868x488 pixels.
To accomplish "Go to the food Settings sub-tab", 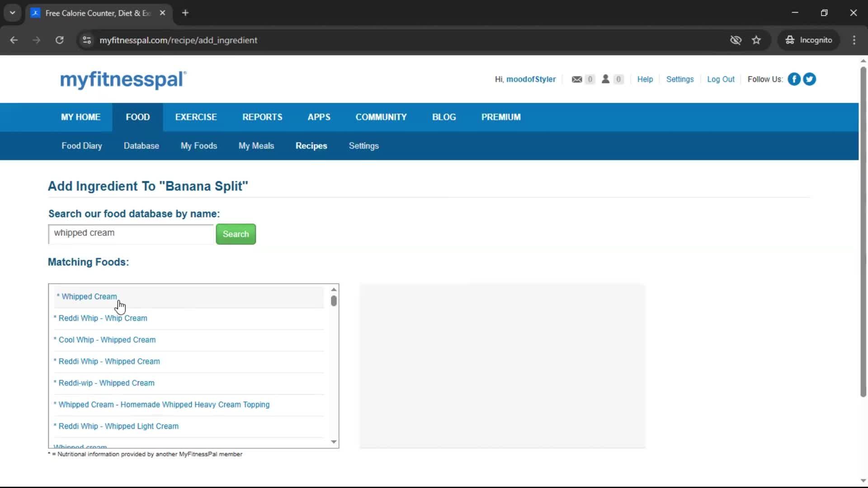I will point(364,146).
